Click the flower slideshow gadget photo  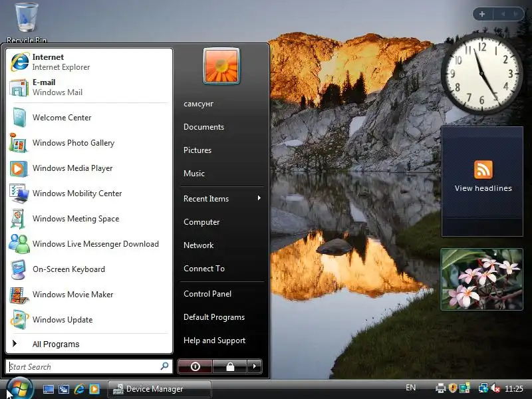[x=481, y=279]
